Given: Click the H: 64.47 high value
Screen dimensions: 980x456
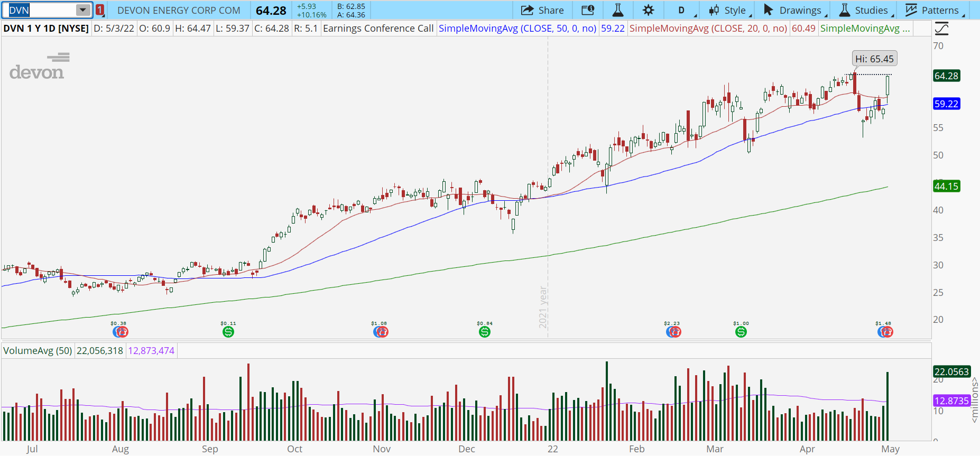Looking at the screenshot, I should pyautogui.click(x=193, y=29).
